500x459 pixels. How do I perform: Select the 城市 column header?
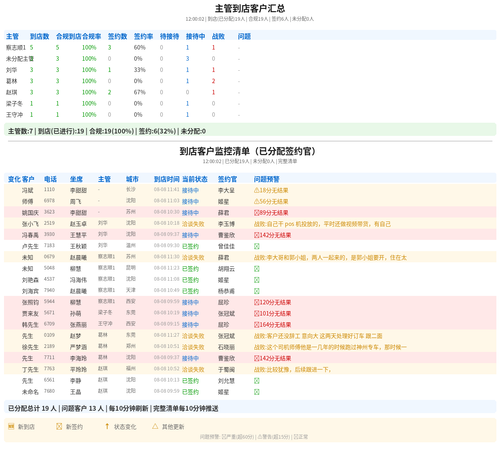point(132,179)
